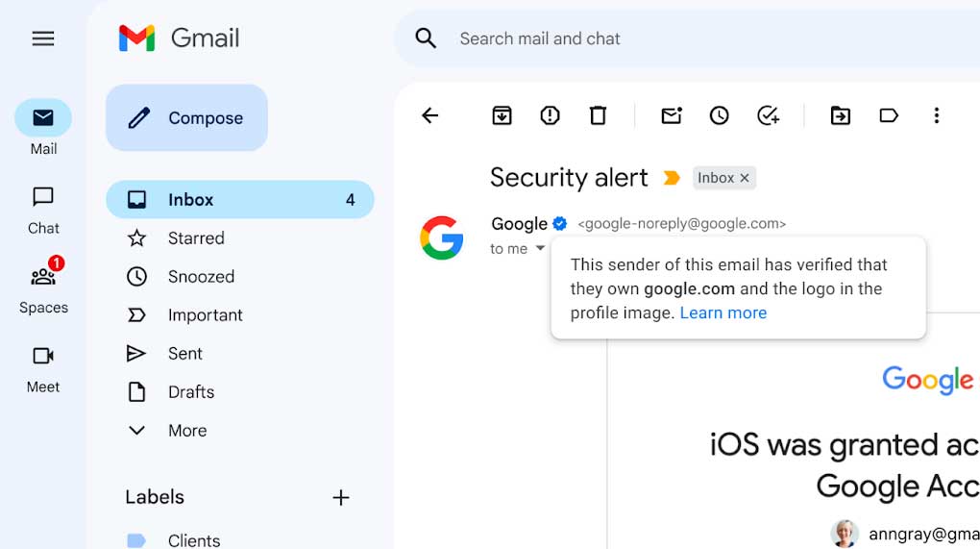Click the Search mail and chat field
980x549 pixels.
(673, 38)
